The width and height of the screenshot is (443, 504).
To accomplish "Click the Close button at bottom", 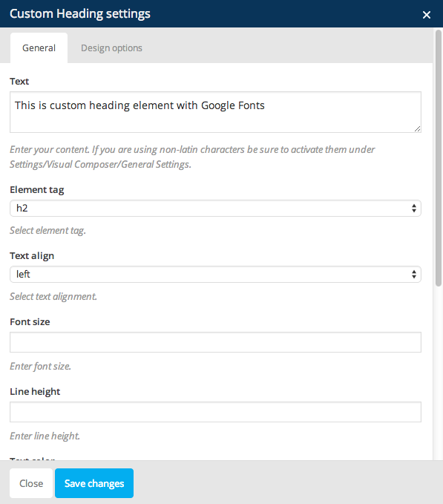I will point(31,483).
